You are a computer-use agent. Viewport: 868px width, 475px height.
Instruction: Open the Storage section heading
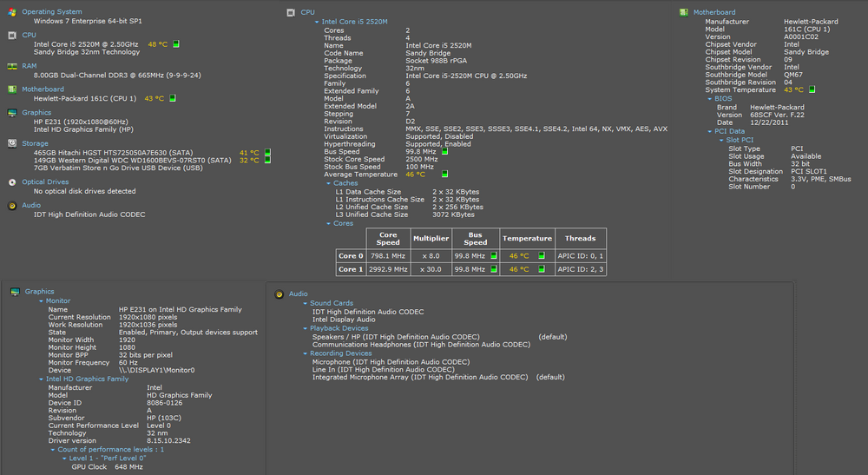36,144
